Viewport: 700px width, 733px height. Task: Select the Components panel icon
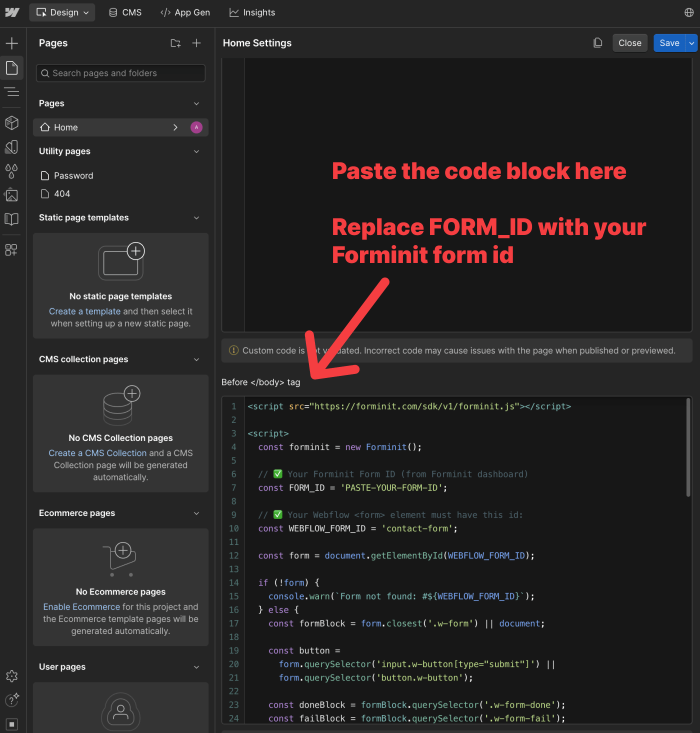(x=12, y=123)
